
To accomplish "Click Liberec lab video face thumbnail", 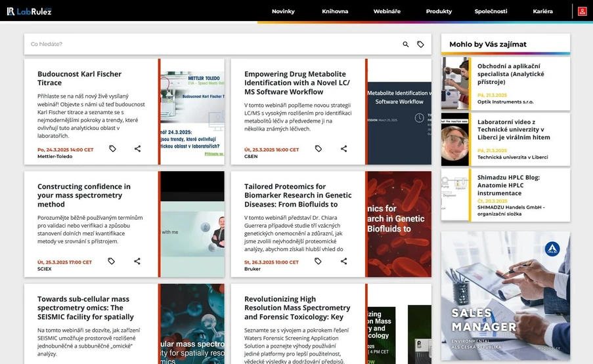I will [455, 139].
